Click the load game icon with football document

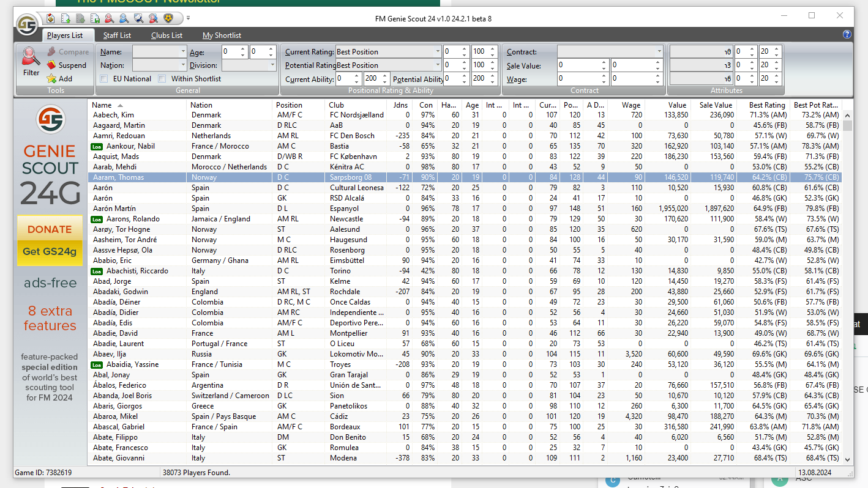coord(51,18)
